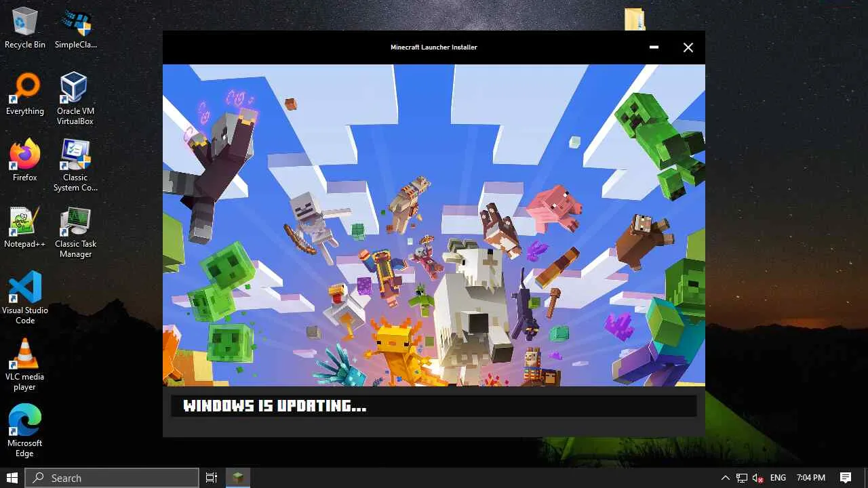Open the network status tray icon
This screenshot has height=488, width=868.
click(742, 478)
